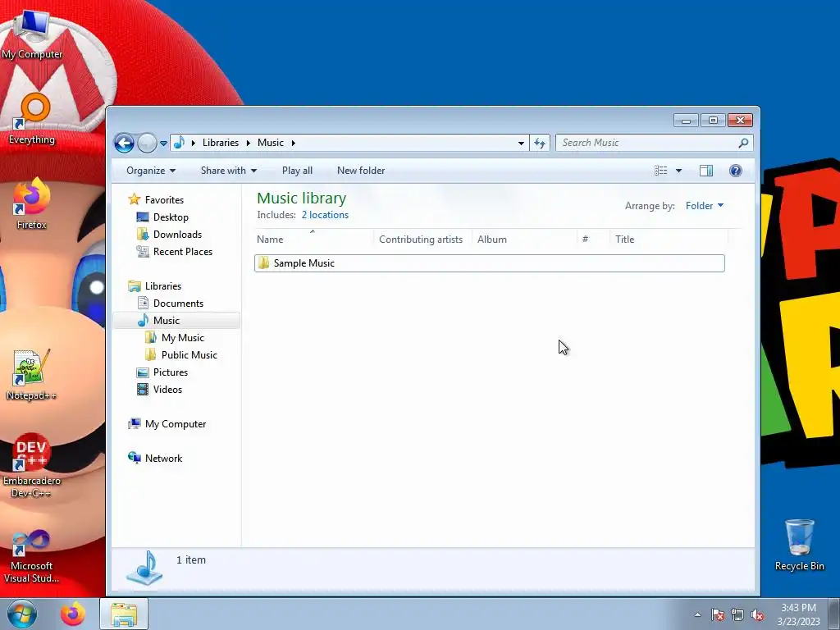
Task: Open Explorer Help question mark icon
Action: click(736, 171)
